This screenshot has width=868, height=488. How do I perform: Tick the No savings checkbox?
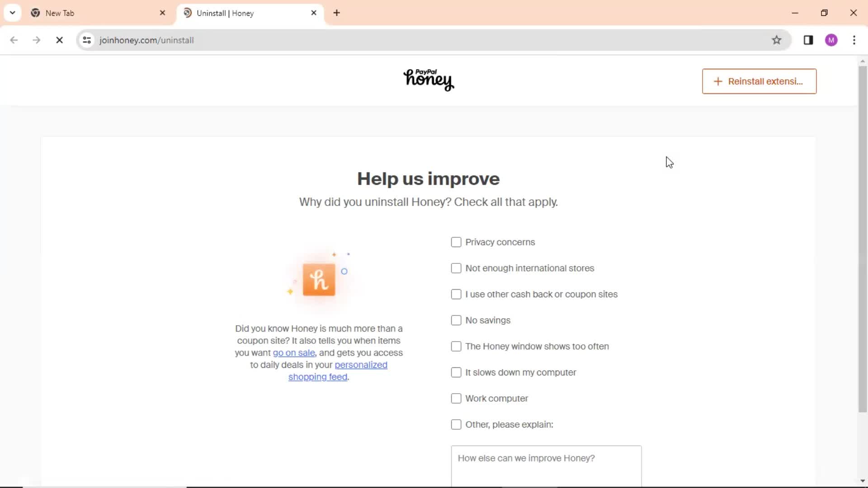tap(456, 320)
